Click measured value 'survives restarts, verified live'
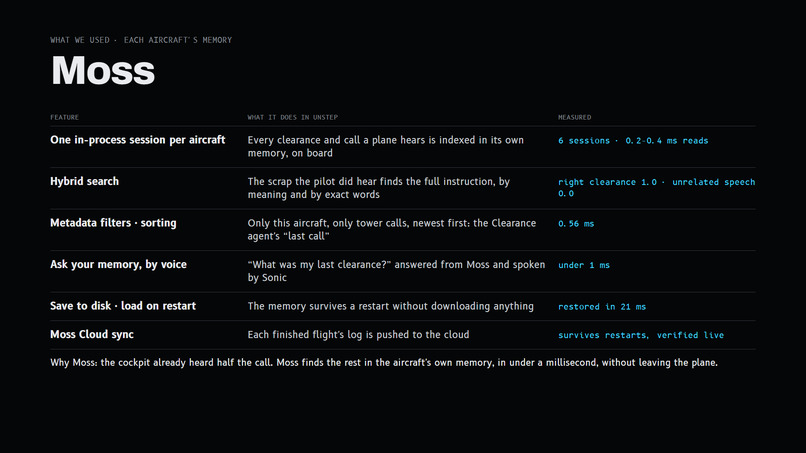 (641, 335)
